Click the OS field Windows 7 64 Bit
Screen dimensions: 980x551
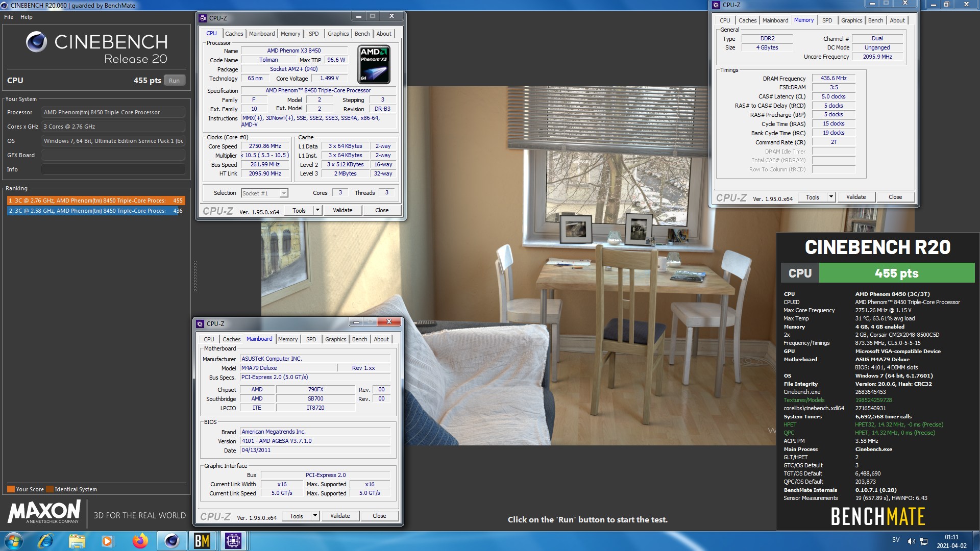113,141
